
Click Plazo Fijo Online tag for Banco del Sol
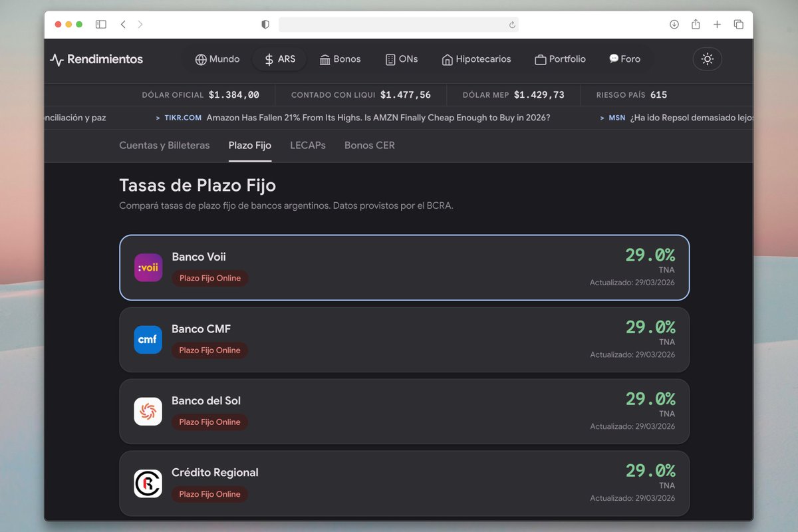(x=209, y=422)
